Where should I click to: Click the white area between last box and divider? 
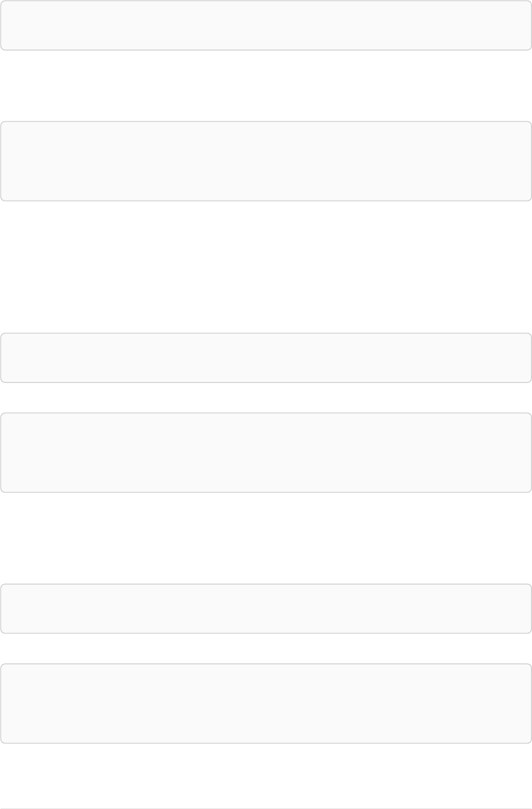click(x=266, y=775)
